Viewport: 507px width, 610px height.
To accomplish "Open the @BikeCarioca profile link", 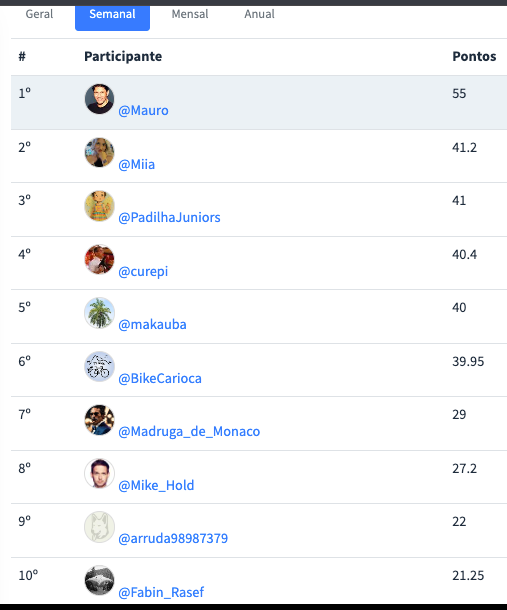I will click(x=160, y=379).
